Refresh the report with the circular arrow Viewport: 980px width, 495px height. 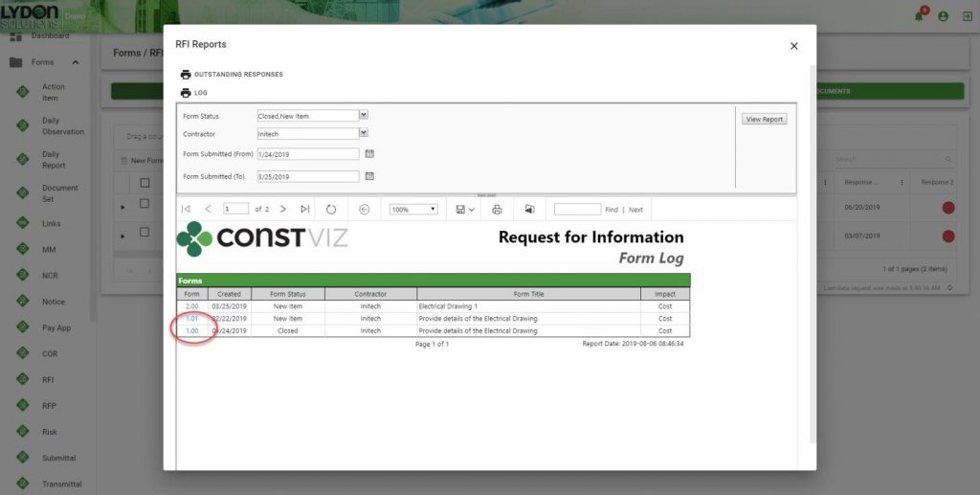(x=331, y=209)
